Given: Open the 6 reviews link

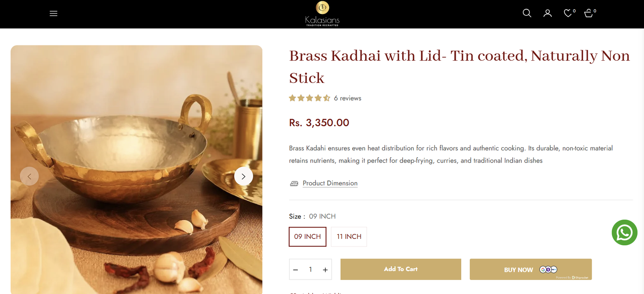Looking at the screenshot, I should pyautogui.click(x=347, y=98).
